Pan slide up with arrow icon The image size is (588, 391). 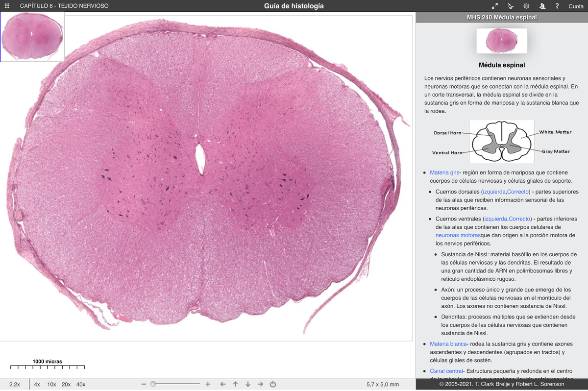[x=235, y=384]
